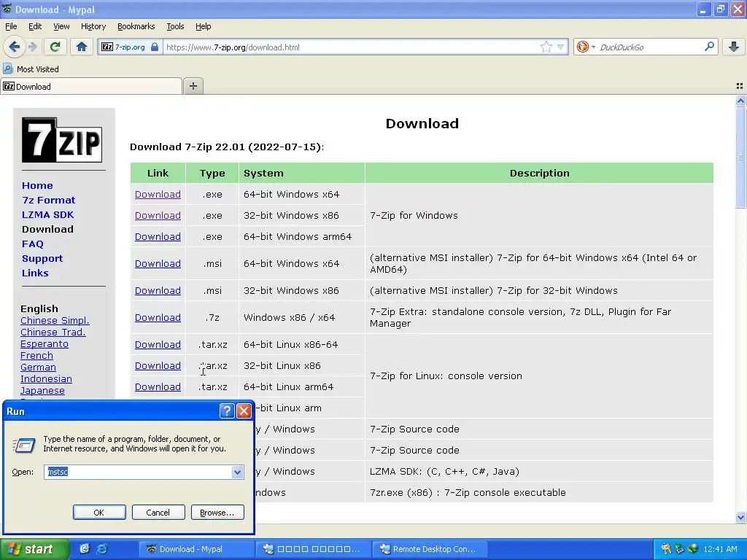Viewport: 747px width, 560px height.
Task: Open the URL history dropdown arrow
Action: tap(561, 47)
